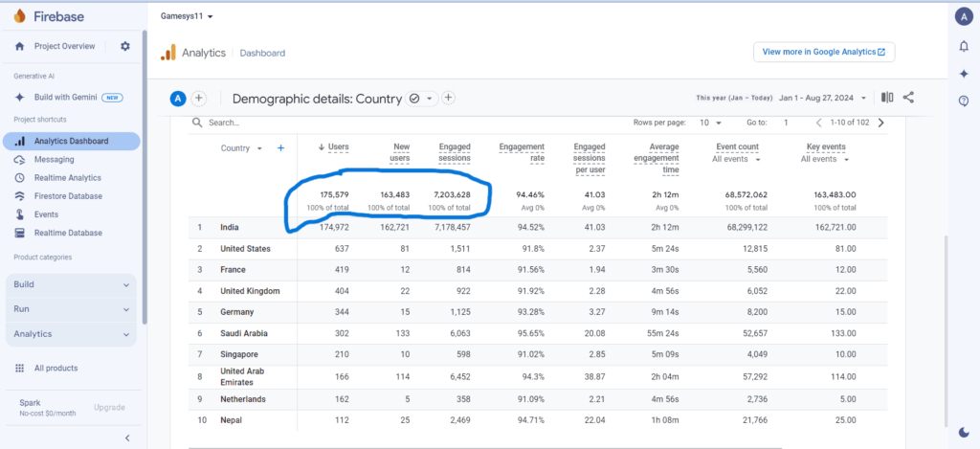Open Gemini sparkle icon in right rail
This screenshot has height=449, width=980.
963,74
